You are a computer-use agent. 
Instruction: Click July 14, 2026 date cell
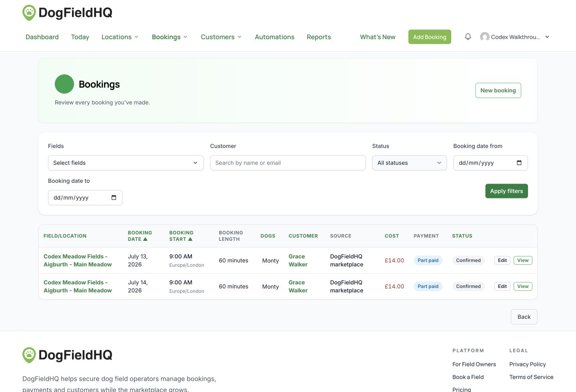(138, 286)
